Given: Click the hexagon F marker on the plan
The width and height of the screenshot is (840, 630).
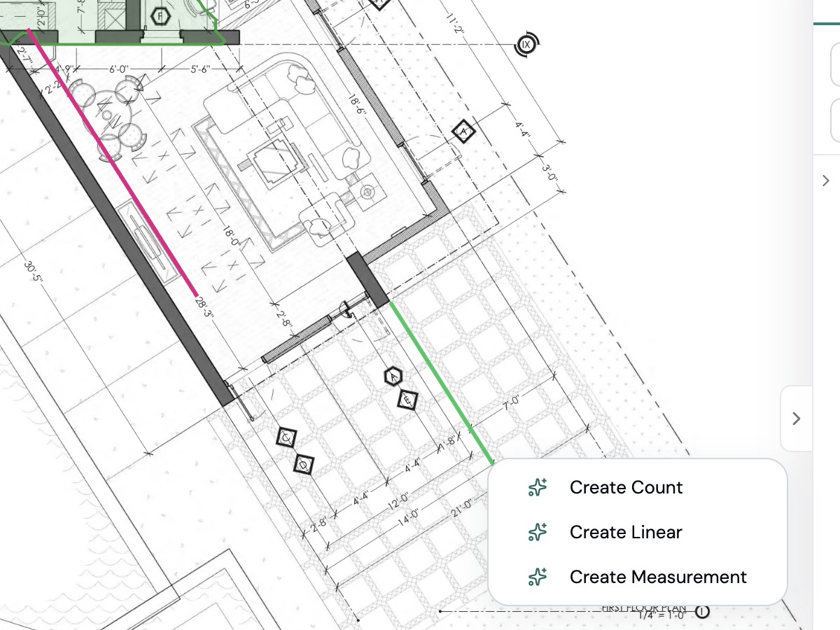Looking at the screenshot, I should (161, 15).
